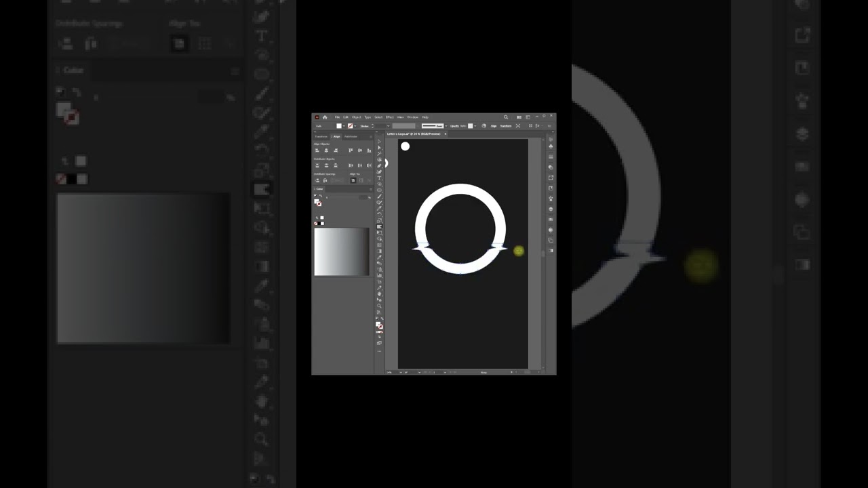The width and height of the screenshot is (868, 488).
Task: Click the black swatch in the Color panel
Action: (x=319, y=224)
